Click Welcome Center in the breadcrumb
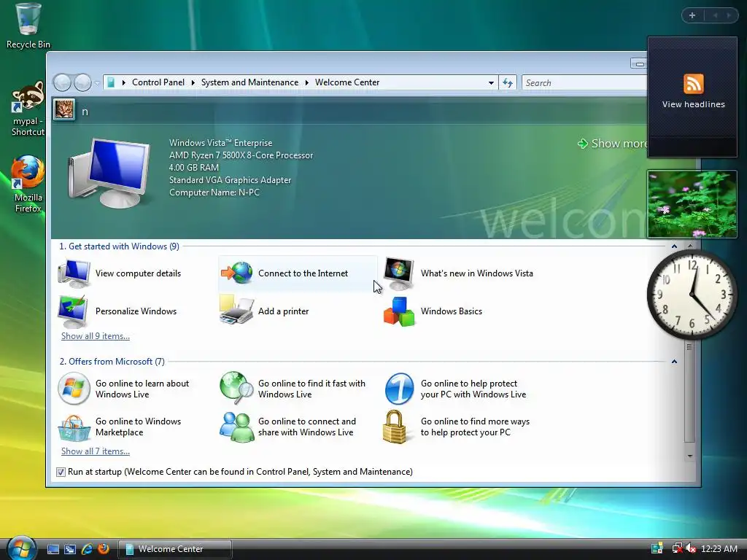 [347, 82]
